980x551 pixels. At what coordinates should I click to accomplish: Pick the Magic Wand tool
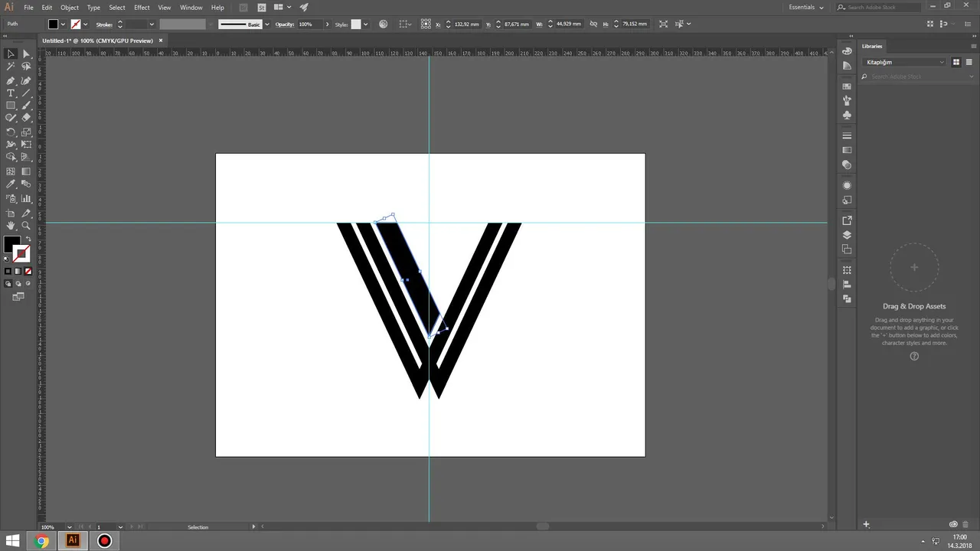(11, 67)
